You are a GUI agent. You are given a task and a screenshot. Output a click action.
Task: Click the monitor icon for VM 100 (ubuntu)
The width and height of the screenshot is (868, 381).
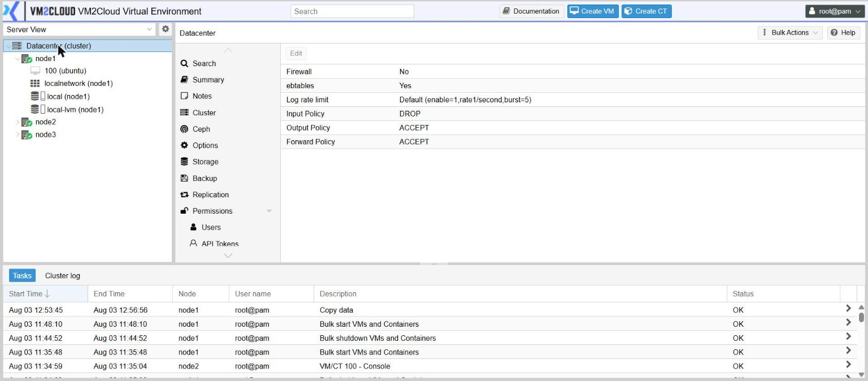pos(35,71)
